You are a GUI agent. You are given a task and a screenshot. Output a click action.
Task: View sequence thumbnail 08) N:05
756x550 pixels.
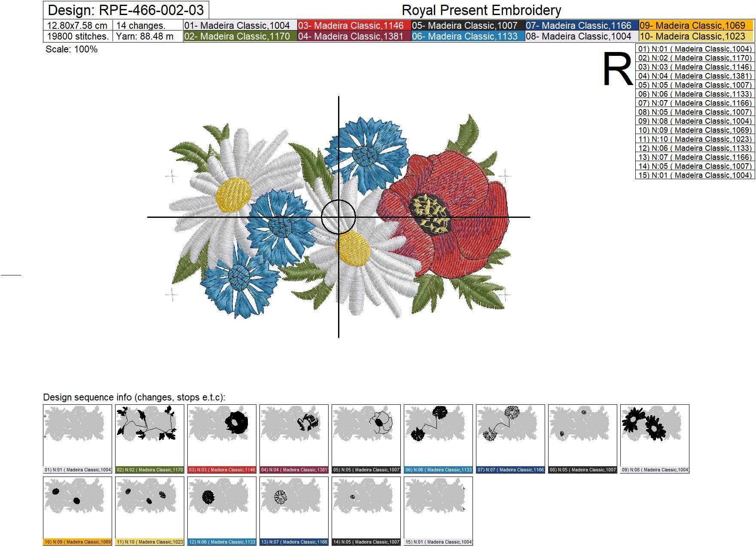582,439
